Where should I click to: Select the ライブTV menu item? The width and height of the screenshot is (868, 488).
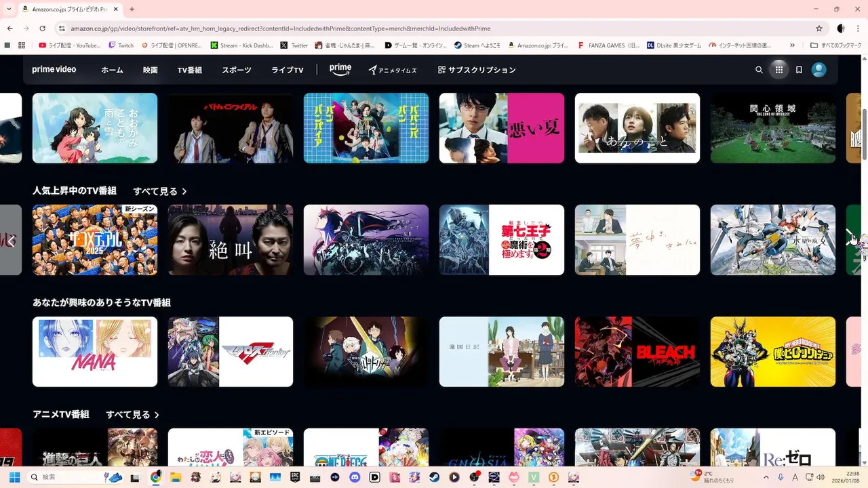tap(288, 70)
